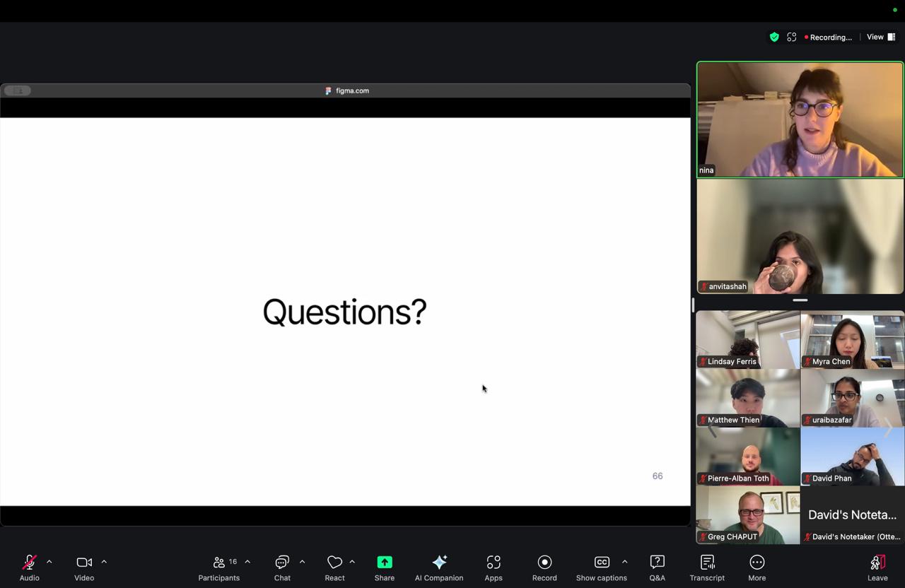
Task: Expand the caret next to Participants
Action: 247,562
